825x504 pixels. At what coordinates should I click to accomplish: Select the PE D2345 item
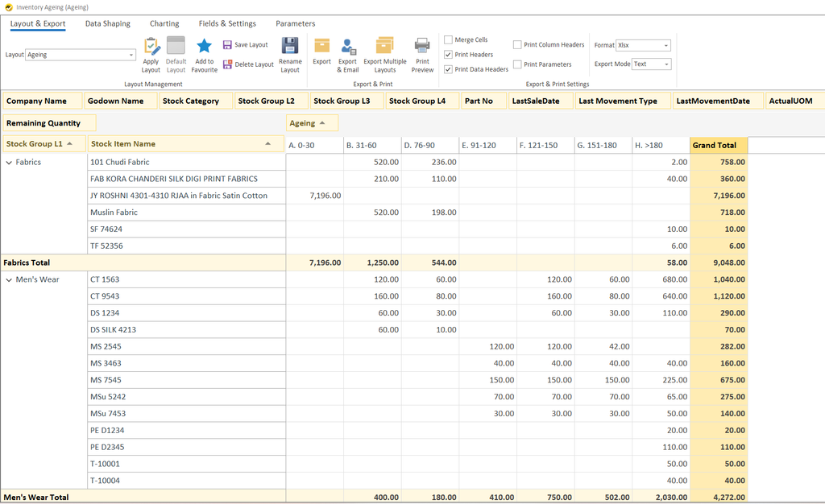pos(187,448)
